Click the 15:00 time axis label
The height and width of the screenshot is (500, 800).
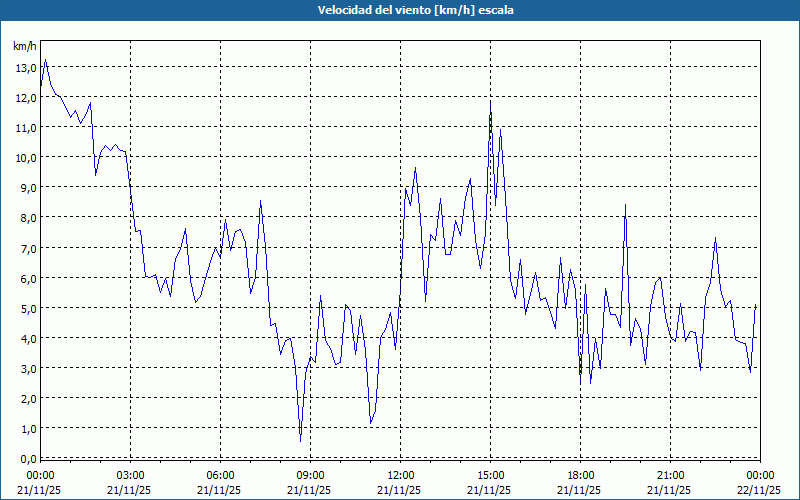490,475
